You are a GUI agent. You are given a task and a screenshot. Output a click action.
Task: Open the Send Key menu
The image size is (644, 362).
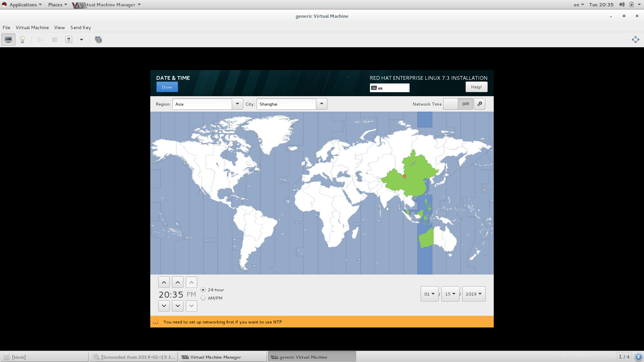click(80, 27)
